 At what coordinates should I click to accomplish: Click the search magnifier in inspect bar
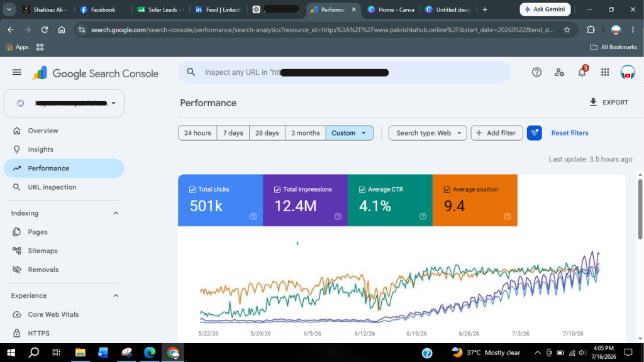tap(191, 72)
